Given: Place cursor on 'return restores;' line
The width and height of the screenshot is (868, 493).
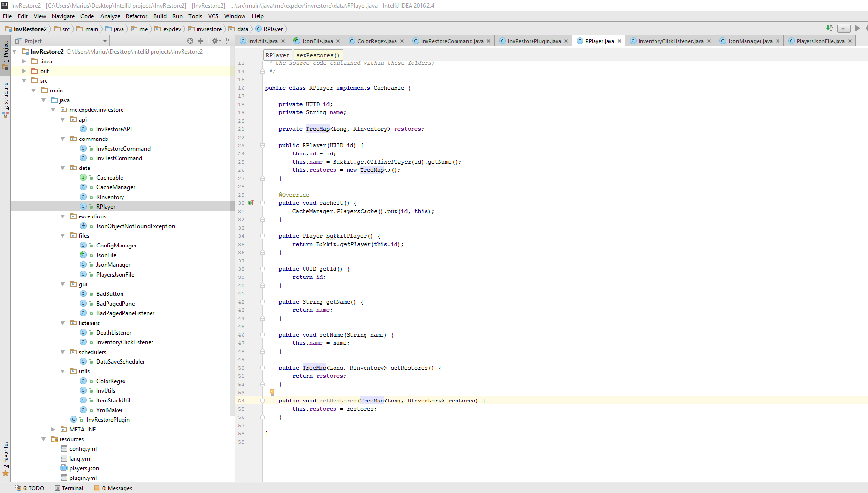Looking at the screenshot, I should [319, 376].
